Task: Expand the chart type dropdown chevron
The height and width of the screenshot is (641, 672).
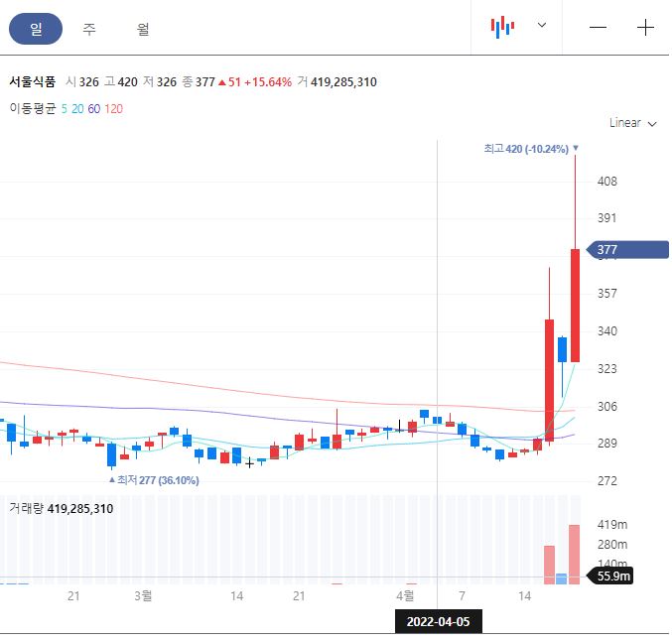Action: point(542,25)
